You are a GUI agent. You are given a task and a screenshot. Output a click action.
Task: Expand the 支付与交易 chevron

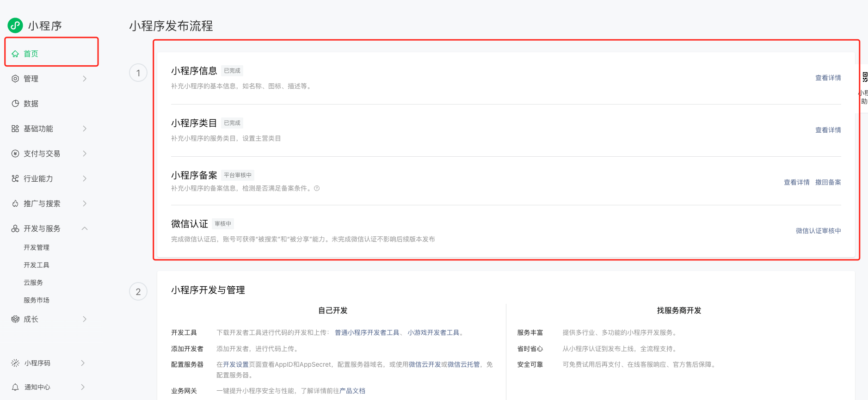pos(85,154)
